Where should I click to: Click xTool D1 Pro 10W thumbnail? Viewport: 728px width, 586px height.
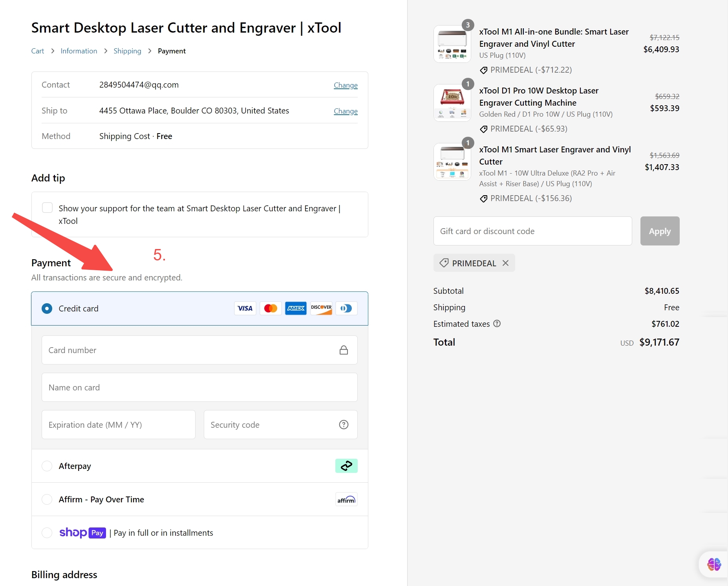tap(452, 103)
